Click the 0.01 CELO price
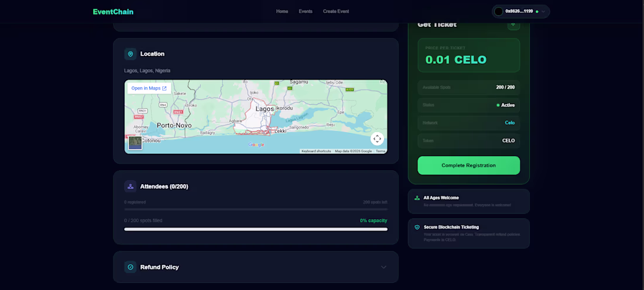Viewport: 644px width, 290px height. (456, 60)
